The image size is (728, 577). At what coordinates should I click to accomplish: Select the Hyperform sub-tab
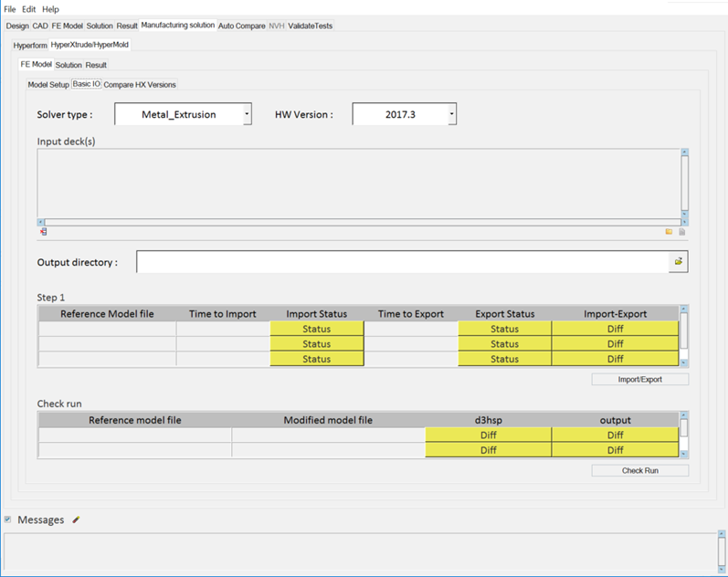[30, 45]
